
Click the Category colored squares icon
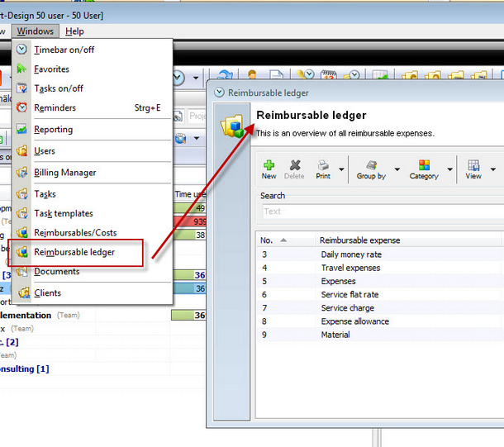(424, 165)
